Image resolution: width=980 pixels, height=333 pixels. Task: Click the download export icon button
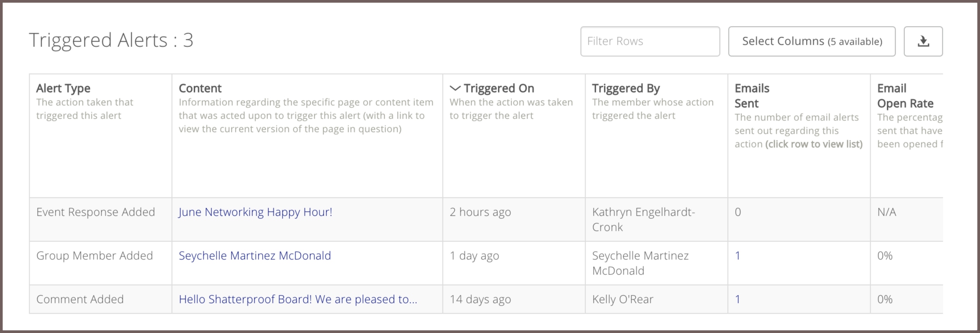coord(923,41)
